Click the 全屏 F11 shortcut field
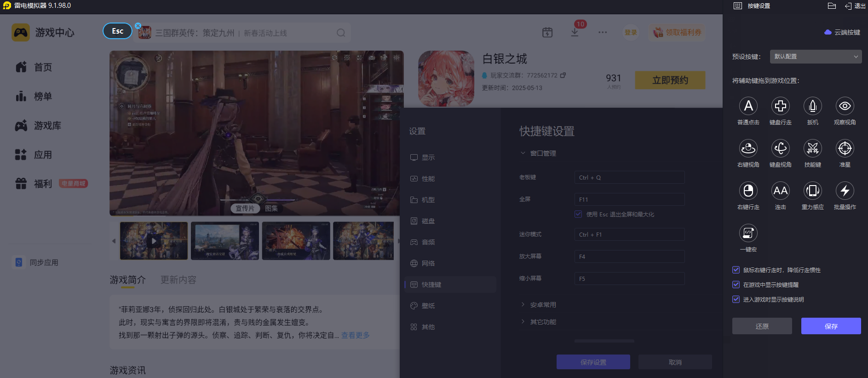868x378 pixels. [x=630, y=199]
